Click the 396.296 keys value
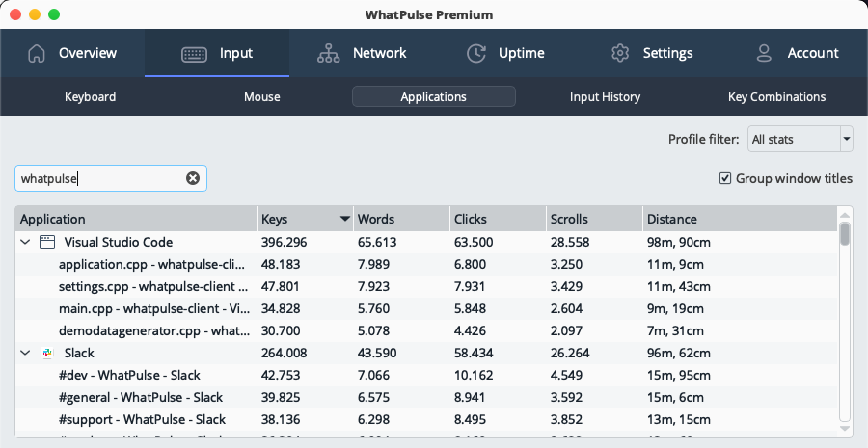This screenshot has width=868, height=448. [x=284, y=242]
